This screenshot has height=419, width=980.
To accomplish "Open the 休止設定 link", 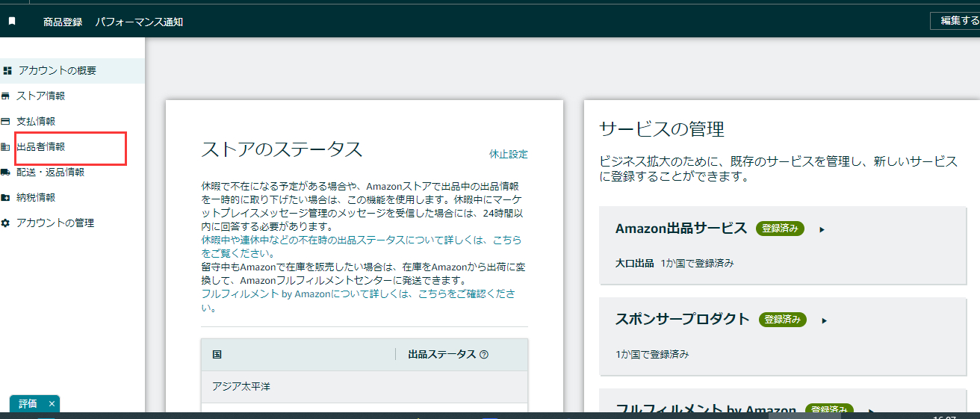I will click(508, 154).
